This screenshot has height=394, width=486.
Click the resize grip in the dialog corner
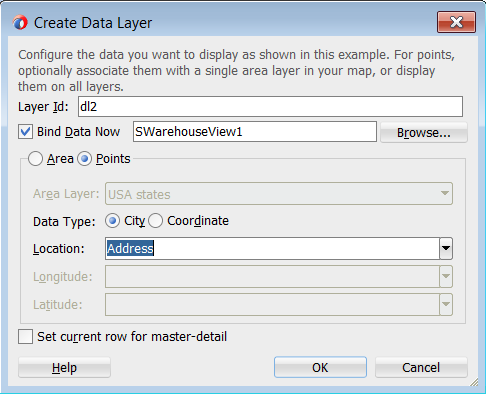(474, 382)
